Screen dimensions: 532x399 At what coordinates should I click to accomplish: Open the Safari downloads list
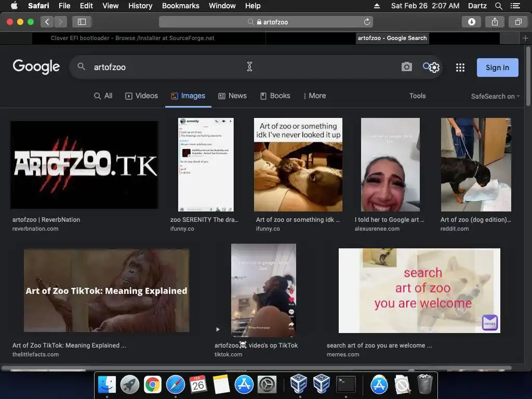(471, 22)
